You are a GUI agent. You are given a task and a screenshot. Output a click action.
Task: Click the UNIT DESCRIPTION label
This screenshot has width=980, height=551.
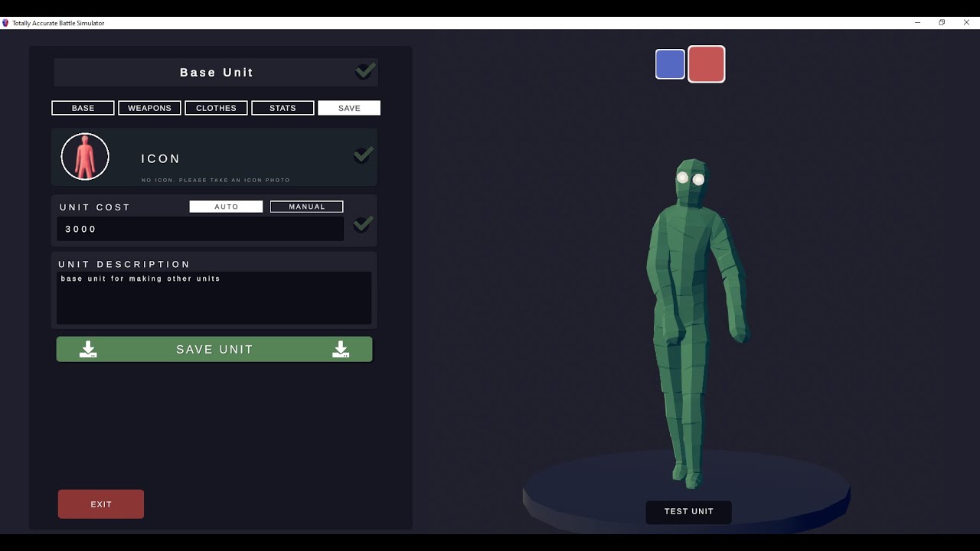(x=124, y=264)
